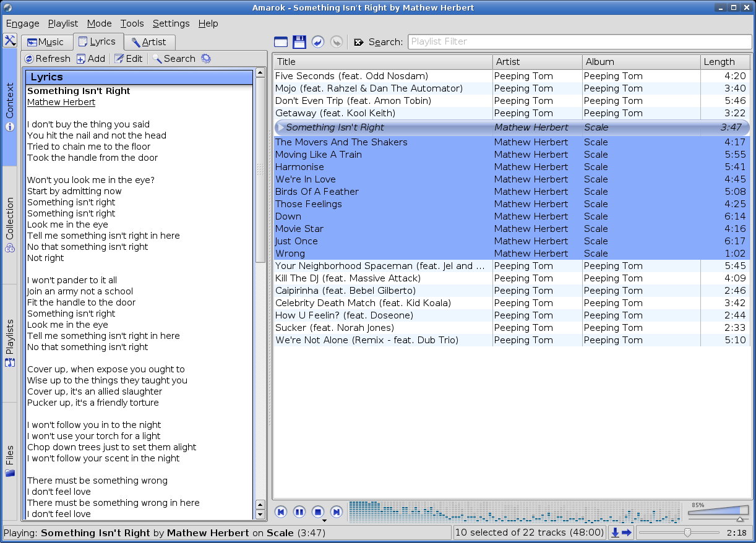Screen dimensions: 756x543
Task: Save the playlist using the floppy icon
Action: tap(299, 42)
